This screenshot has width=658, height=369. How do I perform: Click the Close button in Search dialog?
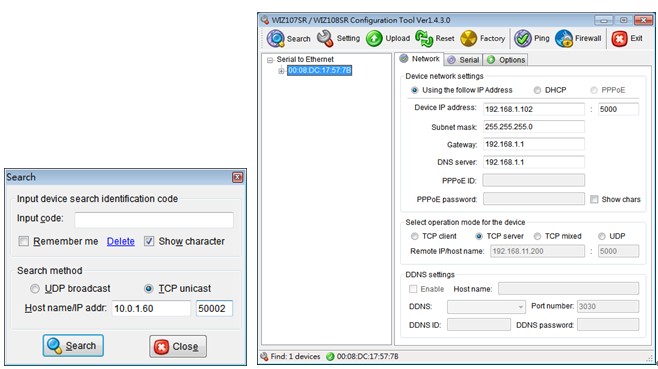point(178,346)
